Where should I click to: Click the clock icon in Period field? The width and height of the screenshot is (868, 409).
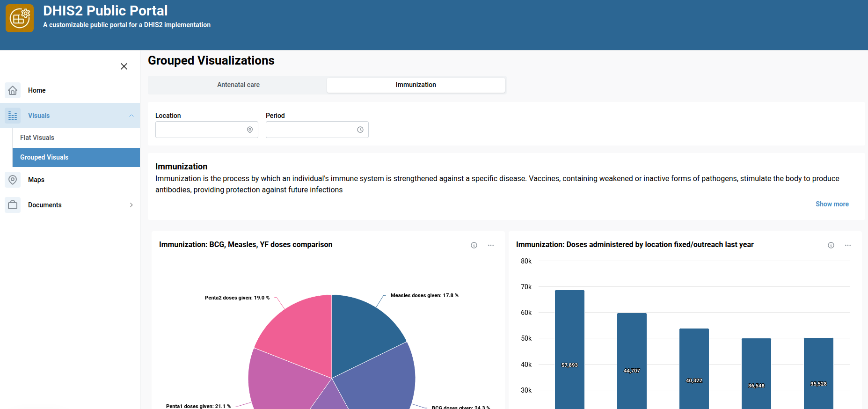(x=360, y=130)
